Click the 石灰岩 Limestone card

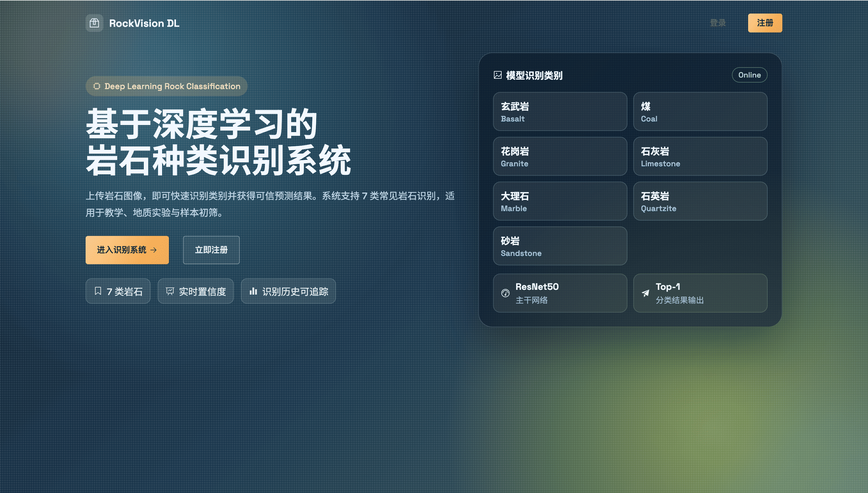point(700,157)
